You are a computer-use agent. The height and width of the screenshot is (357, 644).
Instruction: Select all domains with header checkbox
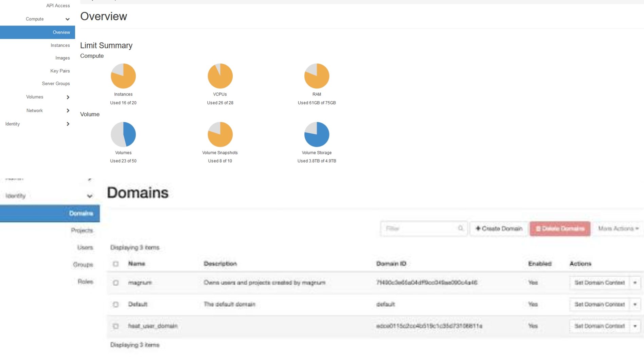(116, 264)
